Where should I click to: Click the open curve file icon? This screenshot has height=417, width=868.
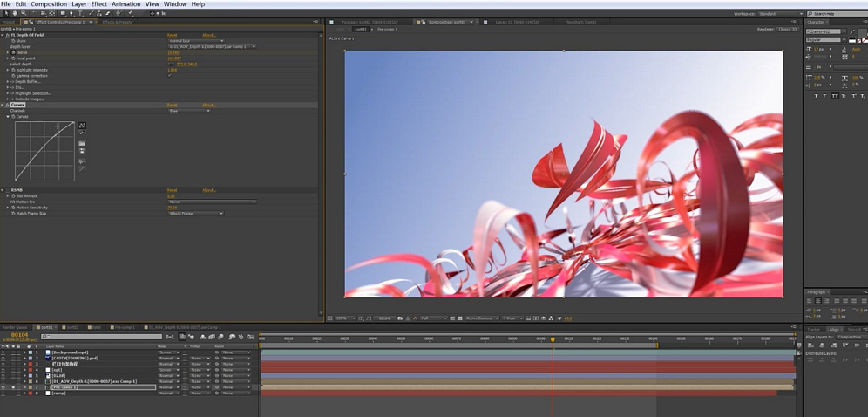[x=82, y=143]
